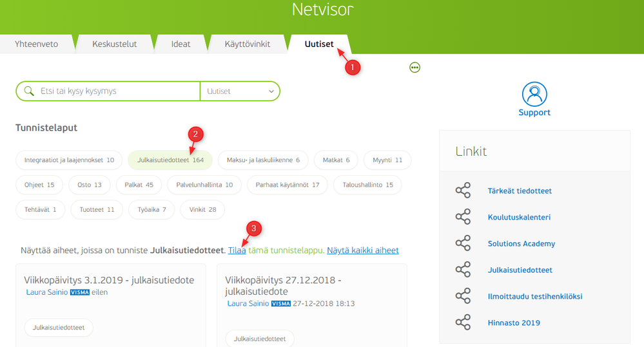Click the eilen timestamp text
This screenshot has width=644, height=347.
(x=99, y=292)
